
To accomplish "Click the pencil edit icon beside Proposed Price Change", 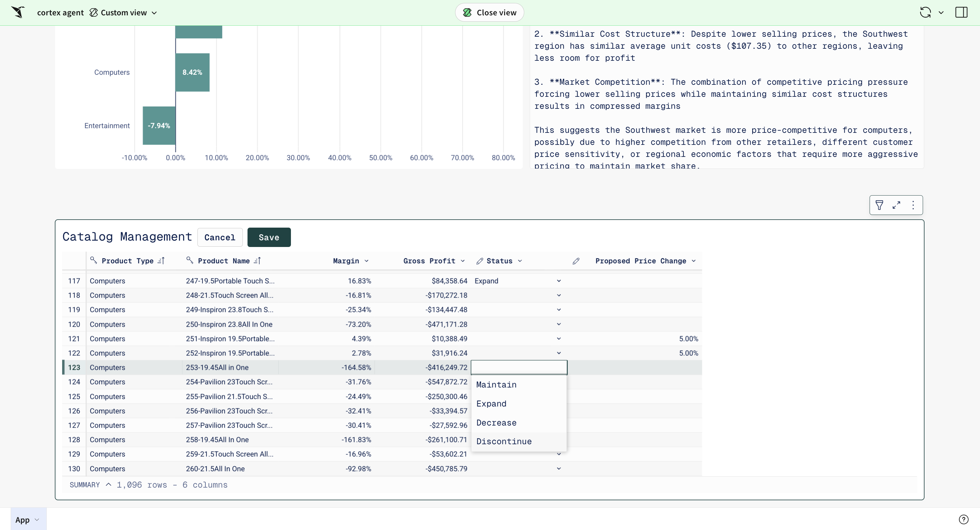I will [576, 261].
